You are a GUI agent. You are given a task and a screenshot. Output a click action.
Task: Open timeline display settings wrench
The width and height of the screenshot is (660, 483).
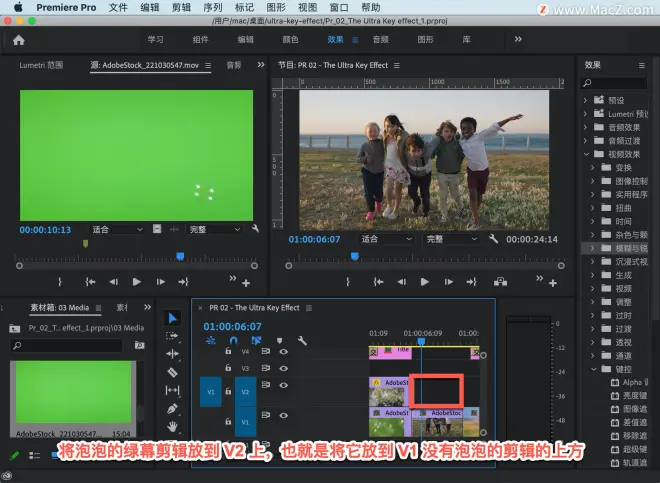tap(302, 340)
